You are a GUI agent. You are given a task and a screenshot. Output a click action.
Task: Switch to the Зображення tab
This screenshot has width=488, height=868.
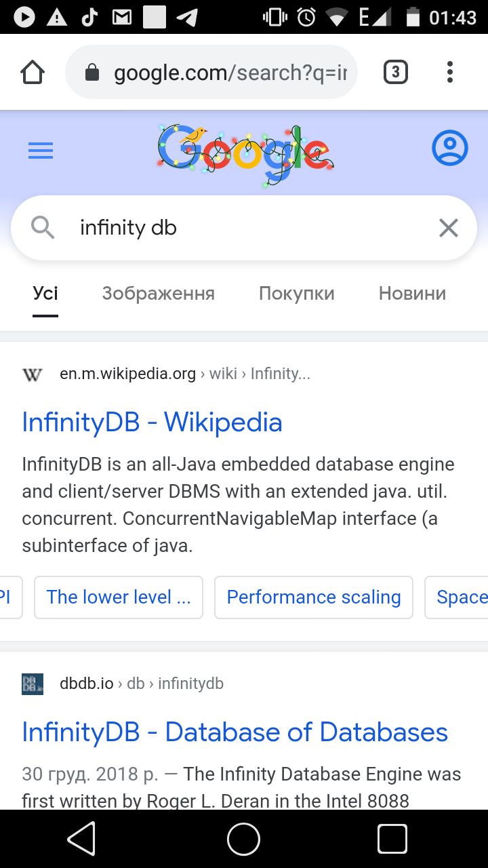[158, 294]
